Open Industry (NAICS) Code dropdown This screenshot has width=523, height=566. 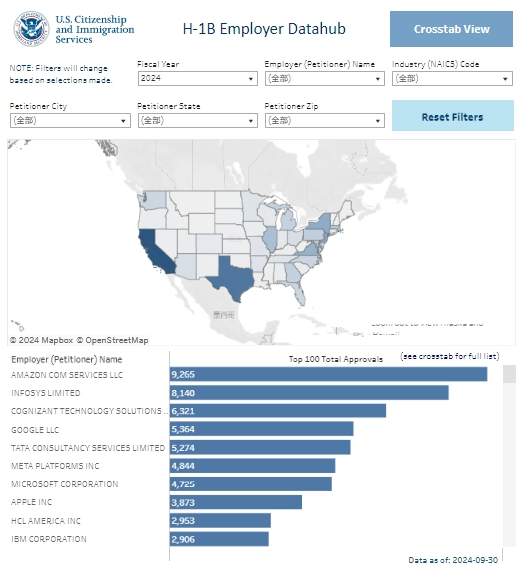click(452, 78)
